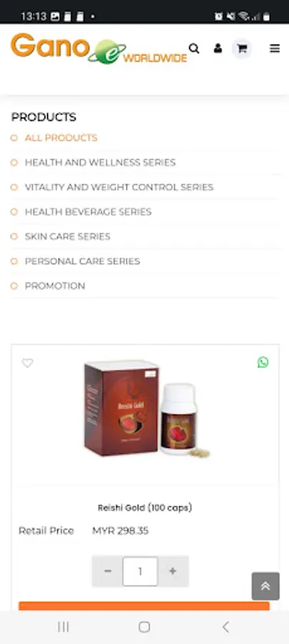
Task: Open the hamburger menu
Action: click(x=275, y=49)
